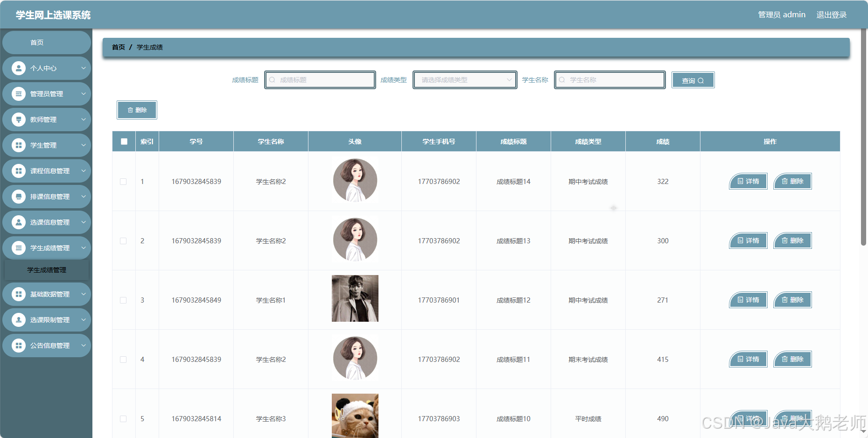This screenshot has height=438, width=868.
Task: Click the trash icon for 成绩标题12 row
Action: coord(784,300)
